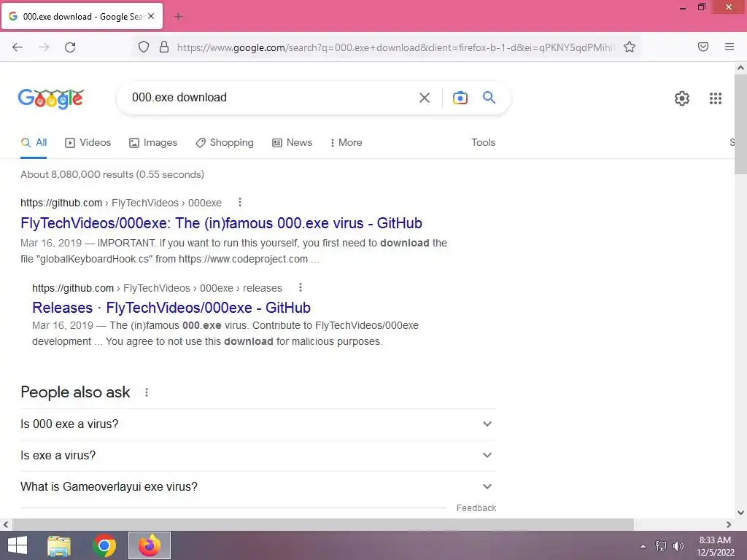Viewport: 747px width, 560px height.
Task: Open options for the Releases result
Action: tap(300, 287)
